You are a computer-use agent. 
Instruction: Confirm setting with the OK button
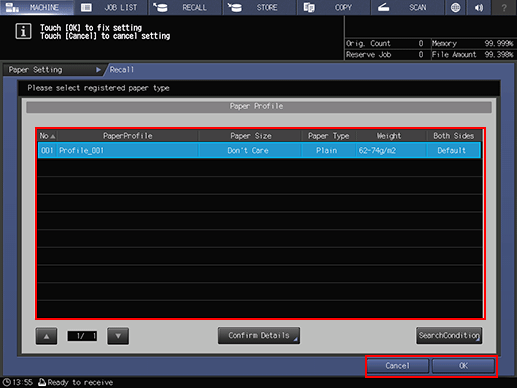(463, 366)
